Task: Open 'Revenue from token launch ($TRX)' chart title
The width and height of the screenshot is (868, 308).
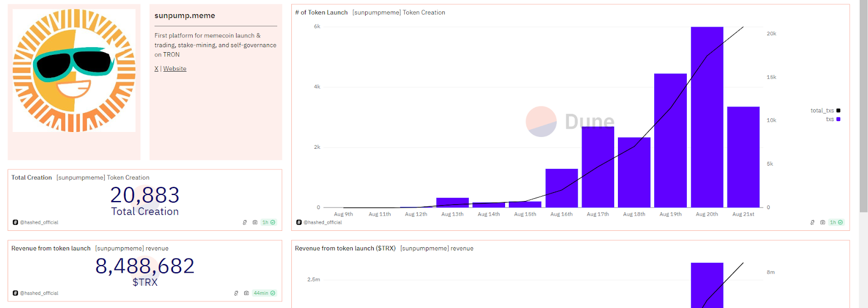Action: (345, 248)
